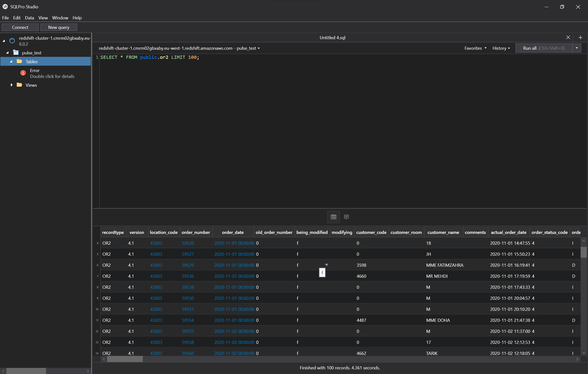
Task: Select the Untitled 4.sql tab
Action: point(332,37)
